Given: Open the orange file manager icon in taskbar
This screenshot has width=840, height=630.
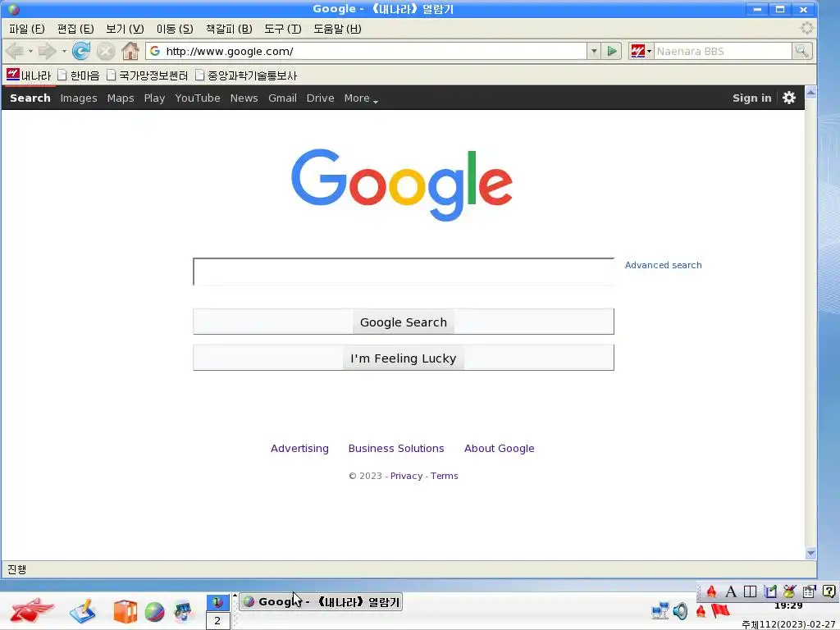Looking at the screenshot, I should coord(125,611).
